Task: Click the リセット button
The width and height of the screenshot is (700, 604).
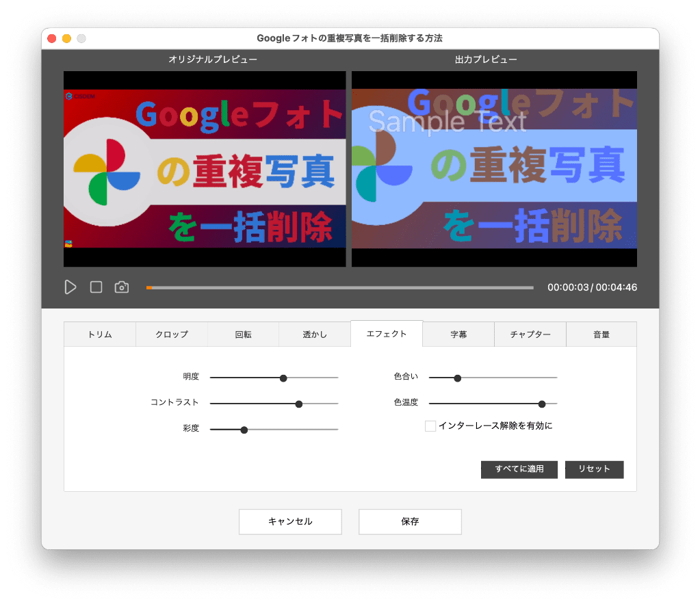Action: pos(594,469)
